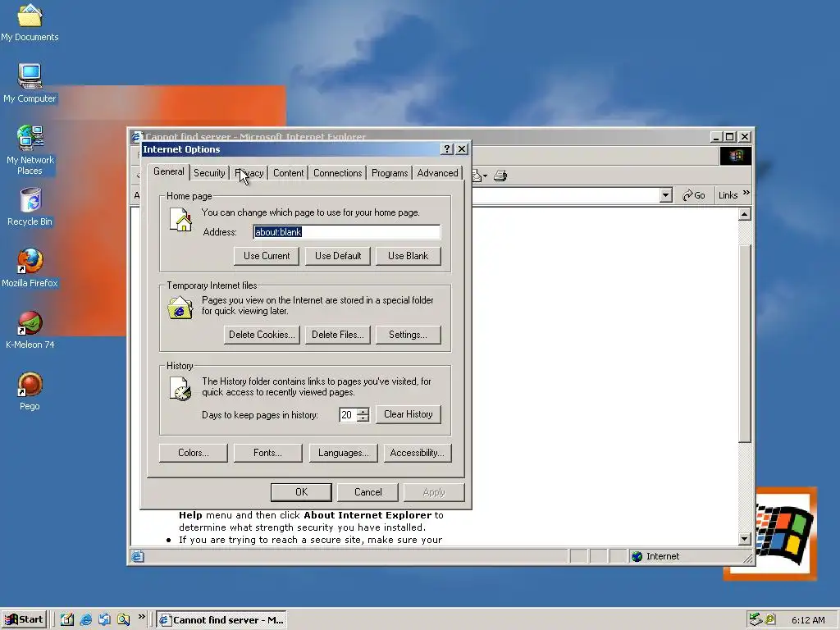This screenshot has width=840, height=630.
Task: Click the network connection tray icon
Action: coord(756,619)
